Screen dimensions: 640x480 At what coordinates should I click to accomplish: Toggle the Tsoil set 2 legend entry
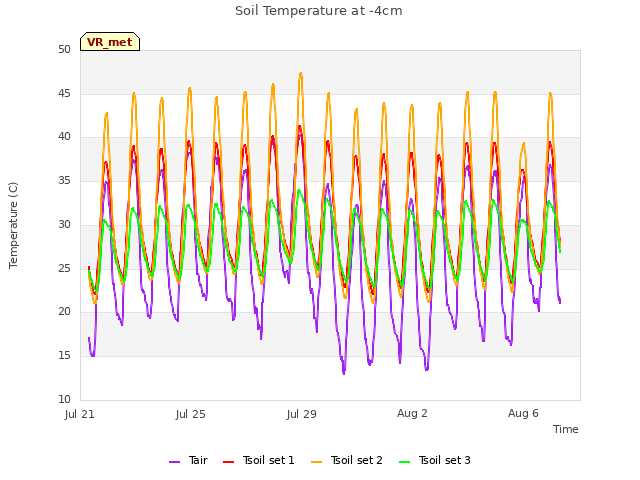[347, 460]
